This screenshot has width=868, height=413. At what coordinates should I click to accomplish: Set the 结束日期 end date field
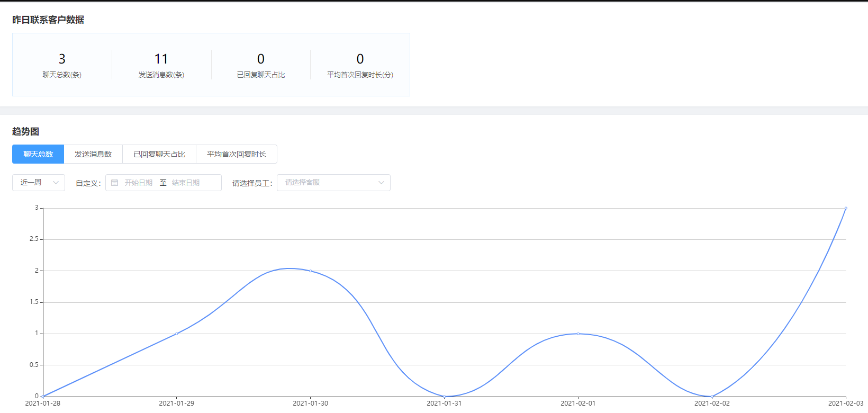[x=186, y=183]
